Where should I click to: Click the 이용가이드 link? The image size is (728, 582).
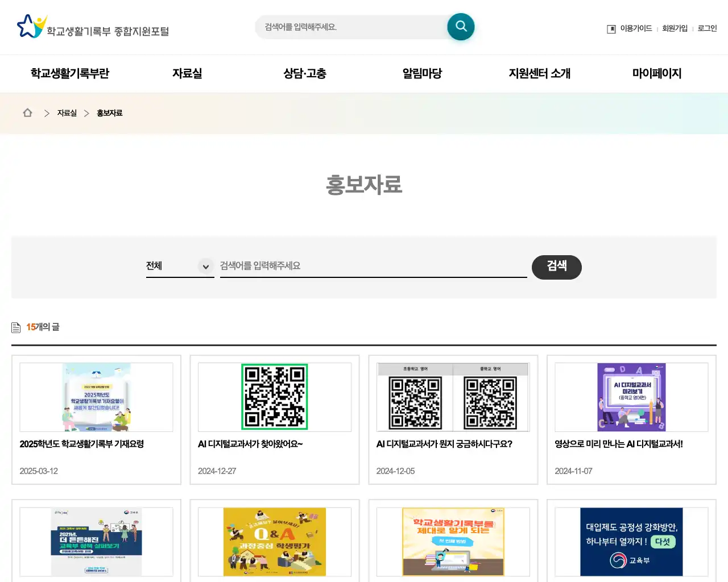click(x=636, y=28)
